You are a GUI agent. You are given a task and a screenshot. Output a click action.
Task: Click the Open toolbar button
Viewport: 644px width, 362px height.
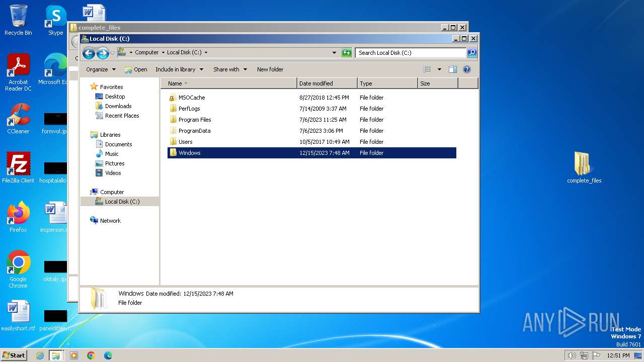pos(136,69)
